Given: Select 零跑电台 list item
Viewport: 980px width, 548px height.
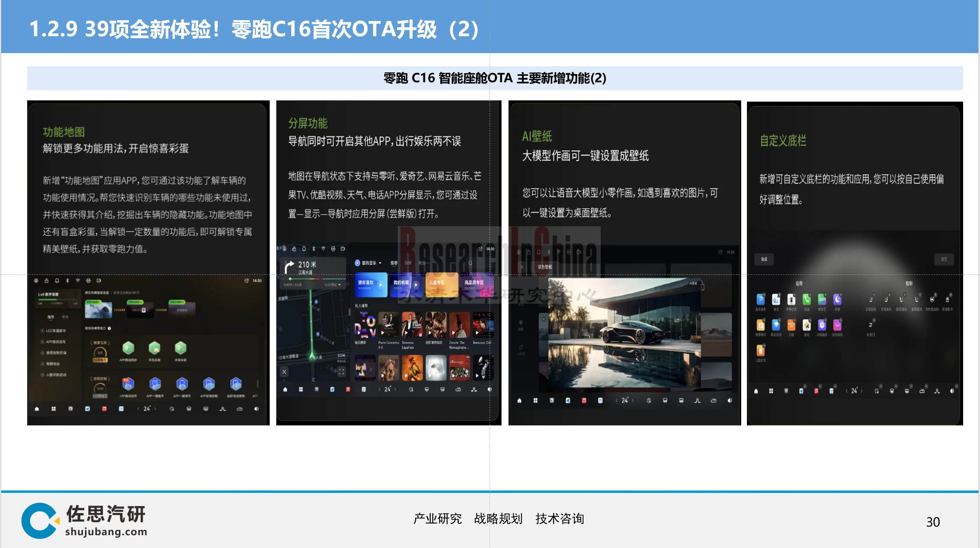Looking at the screenshot, I should (x=51, y=364).
